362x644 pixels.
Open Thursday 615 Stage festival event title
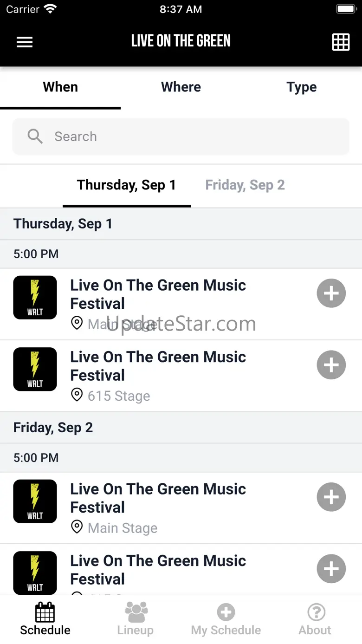click(158, 366)
